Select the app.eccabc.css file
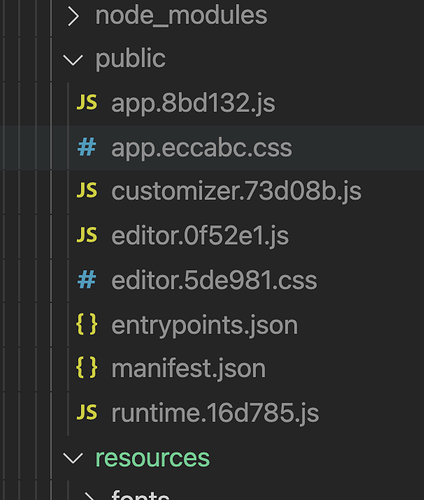The image size is (424, 500). pos(212,148)
